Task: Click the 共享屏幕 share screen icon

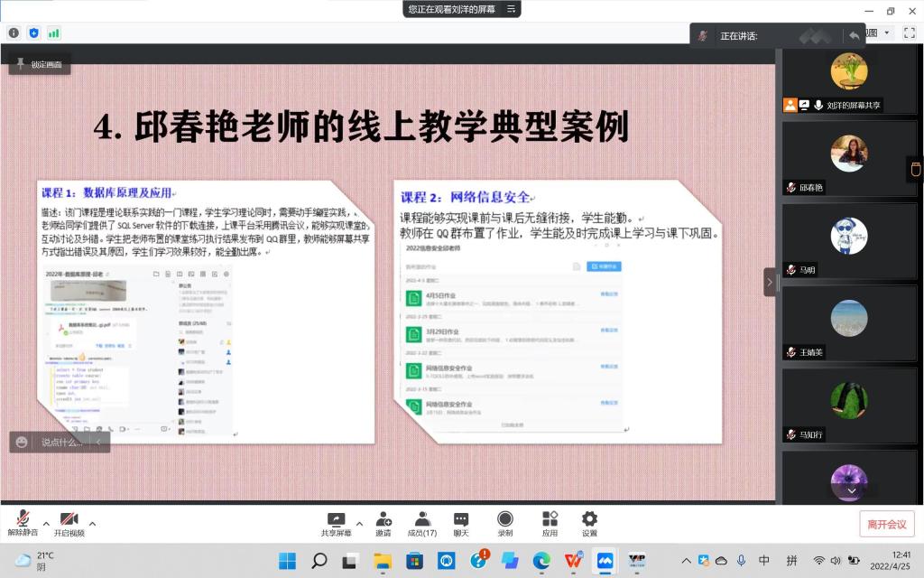Action: pos(336,523)
